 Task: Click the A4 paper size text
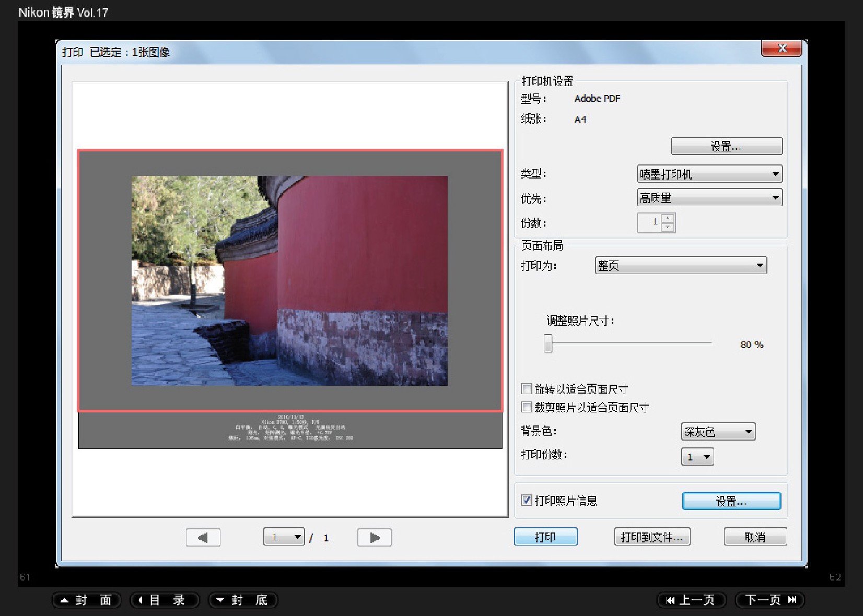[580, 119]
